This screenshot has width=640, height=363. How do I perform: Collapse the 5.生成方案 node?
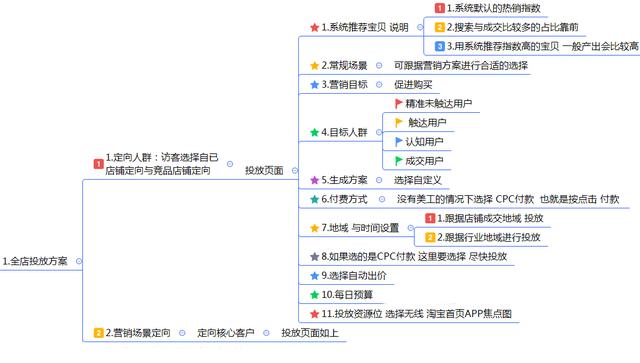tap(379, 180)
